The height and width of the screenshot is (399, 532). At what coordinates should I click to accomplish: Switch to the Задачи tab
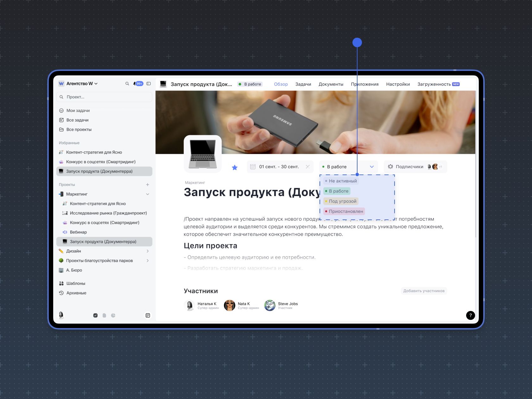click(303, 84)
